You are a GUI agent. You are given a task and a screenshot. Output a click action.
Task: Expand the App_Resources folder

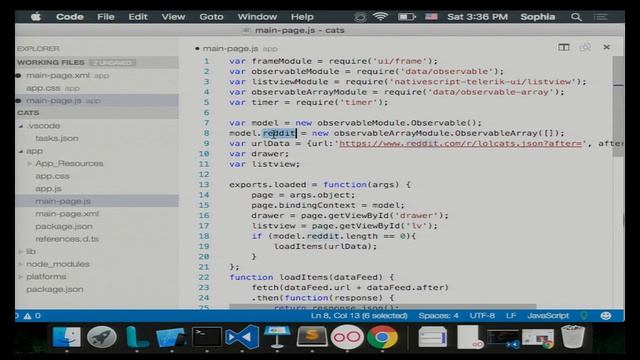(29, 164)
